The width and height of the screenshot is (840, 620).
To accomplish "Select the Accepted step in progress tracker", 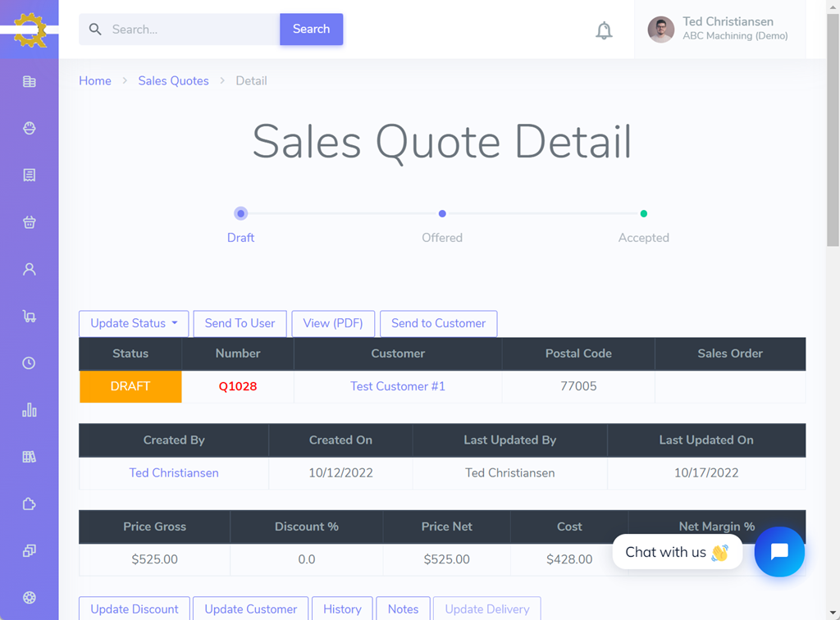I will (644, 214).
